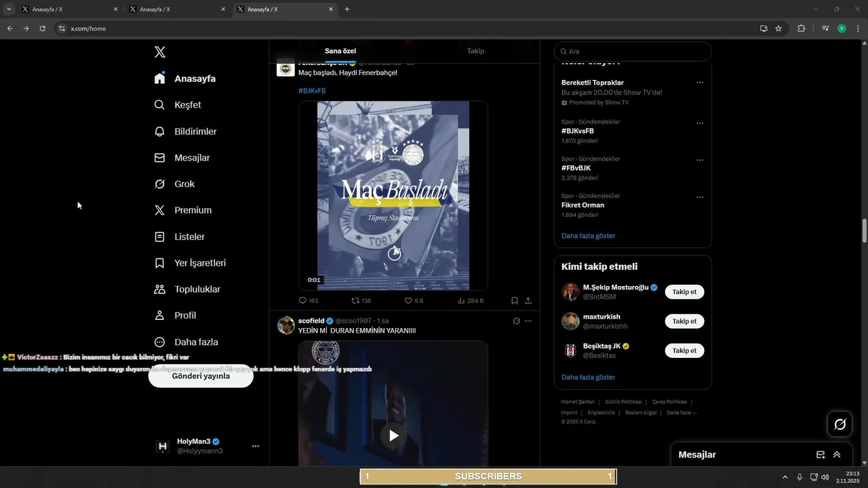Play the scofield post video
868x488 pixels.
[393, 435]
